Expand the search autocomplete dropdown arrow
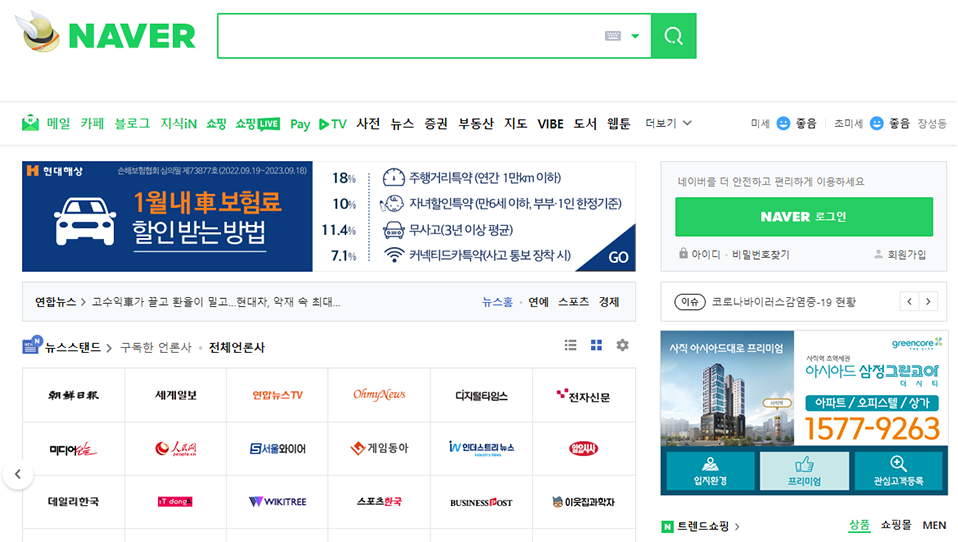Screen dimensions: 958x542 click(x=635, y=36)
